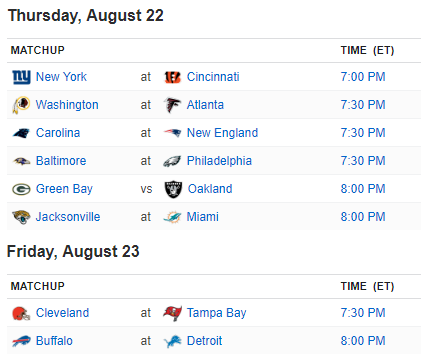Click the Cincinnati Bengals logo
Viewport: 421px width, 362px height.
[173, 77]
